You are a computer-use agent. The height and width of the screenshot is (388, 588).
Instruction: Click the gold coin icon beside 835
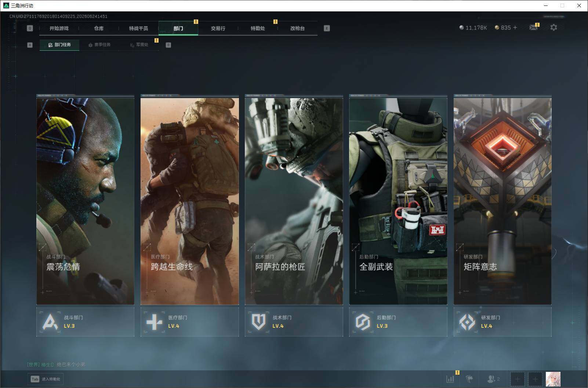(497, 28)
